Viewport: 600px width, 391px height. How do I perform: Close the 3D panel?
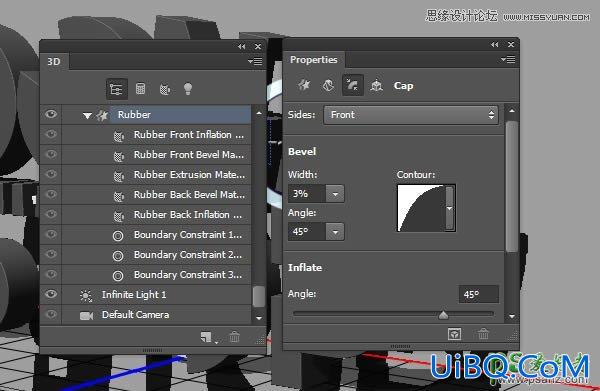258,47
